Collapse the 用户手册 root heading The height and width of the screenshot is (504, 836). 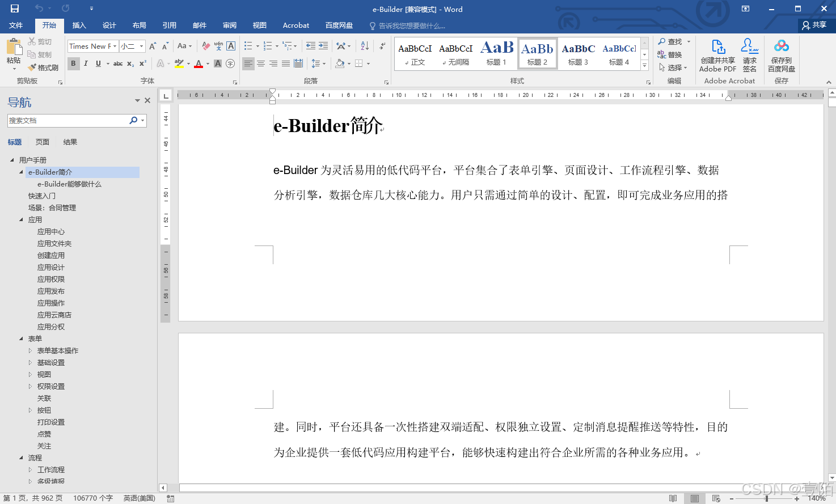click(12, 160)
